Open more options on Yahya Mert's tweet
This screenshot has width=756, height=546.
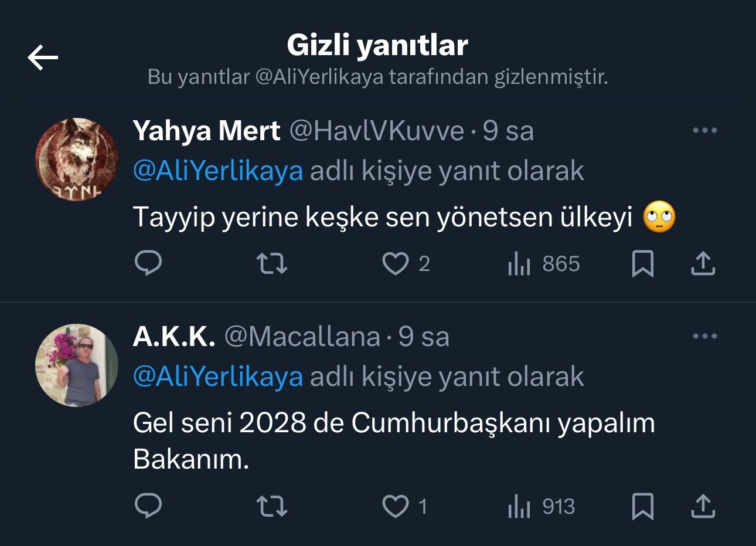(x=704, y=130)
